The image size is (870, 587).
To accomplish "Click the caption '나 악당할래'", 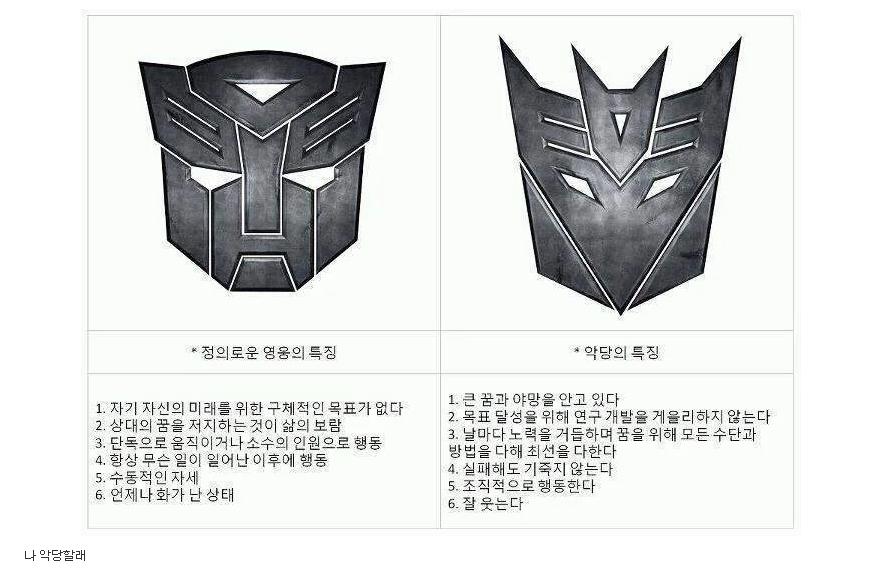I will tap(55, 555).
